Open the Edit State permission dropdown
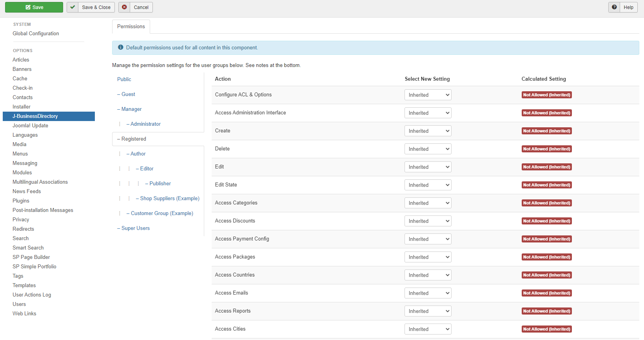Image resolution: width=644 pixels, height=340 pixels. 428,185
